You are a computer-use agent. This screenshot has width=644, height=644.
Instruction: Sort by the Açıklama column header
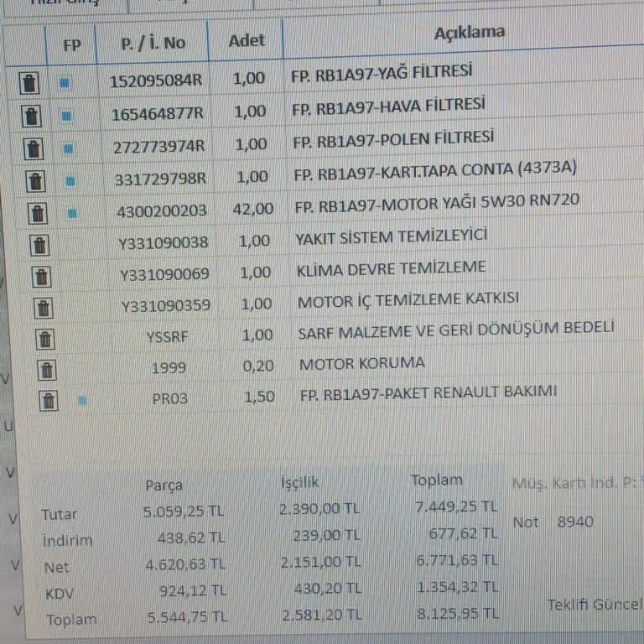(x=469, y=33)
